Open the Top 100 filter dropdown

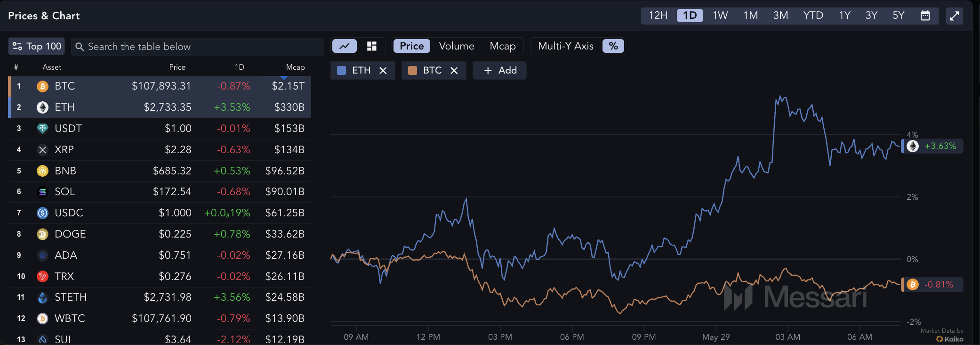[x=37, y=46]
